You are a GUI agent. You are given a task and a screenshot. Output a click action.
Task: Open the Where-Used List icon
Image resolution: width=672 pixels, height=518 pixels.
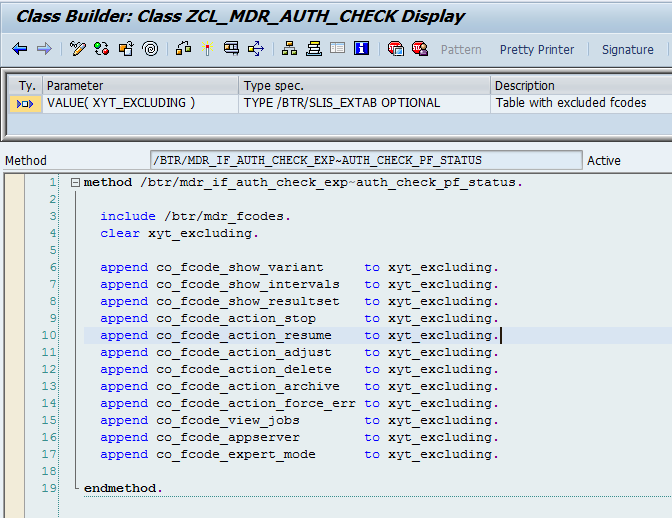pyautogui.click(x=256, y=49)
